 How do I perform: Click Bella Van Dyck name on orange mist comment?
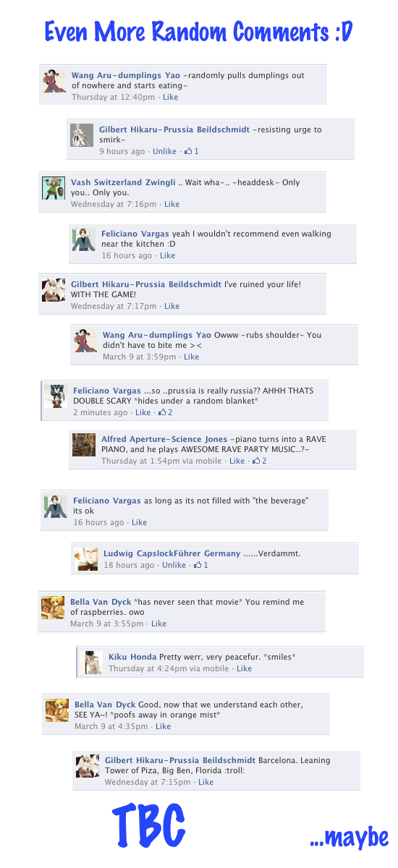click(105, 705)
